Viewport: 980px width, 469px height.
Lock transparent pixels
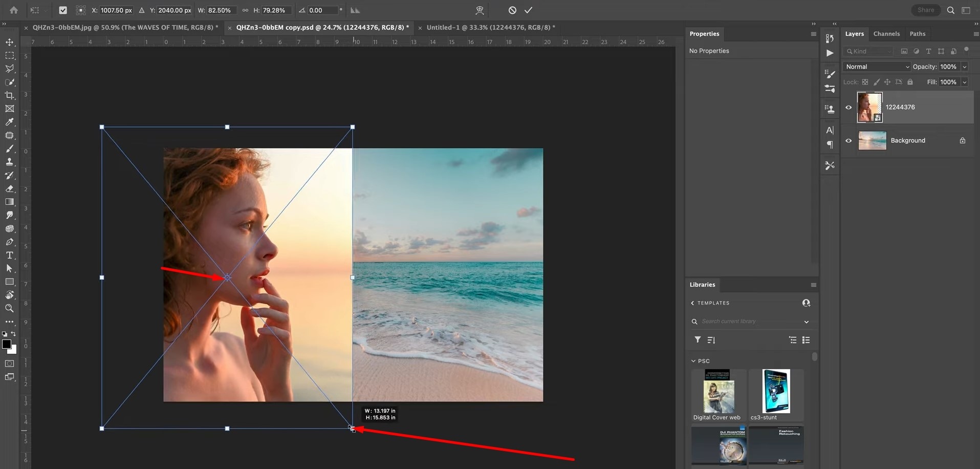[865, 82]
